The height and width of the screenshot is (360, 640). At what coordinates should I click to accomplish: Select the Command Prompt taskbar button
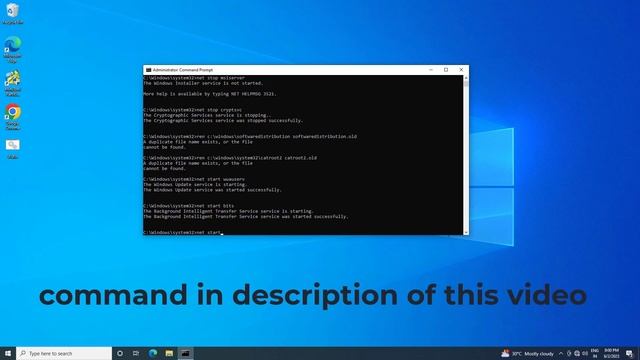185,353
